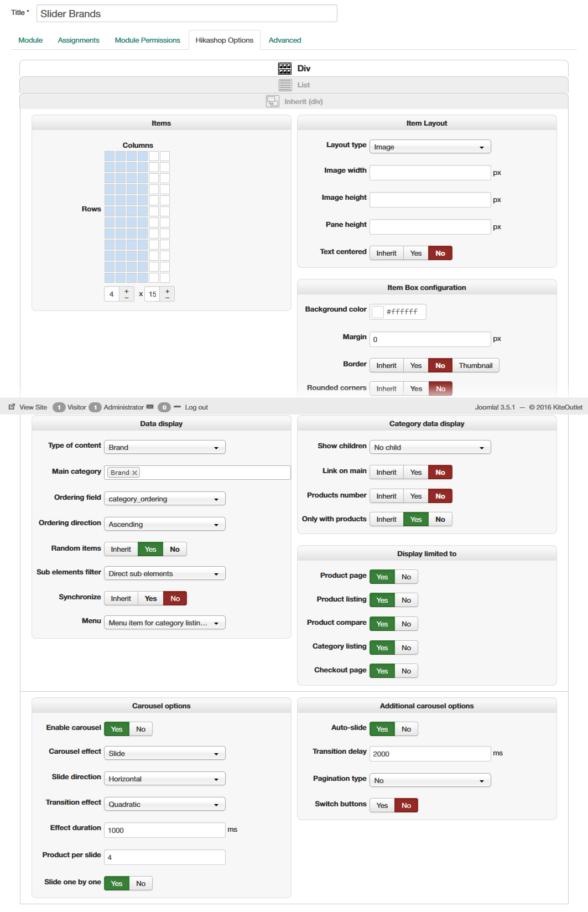Set Border option to Thumbnail
Viewport: 588px width, 912px height.
tap(476, 366)
